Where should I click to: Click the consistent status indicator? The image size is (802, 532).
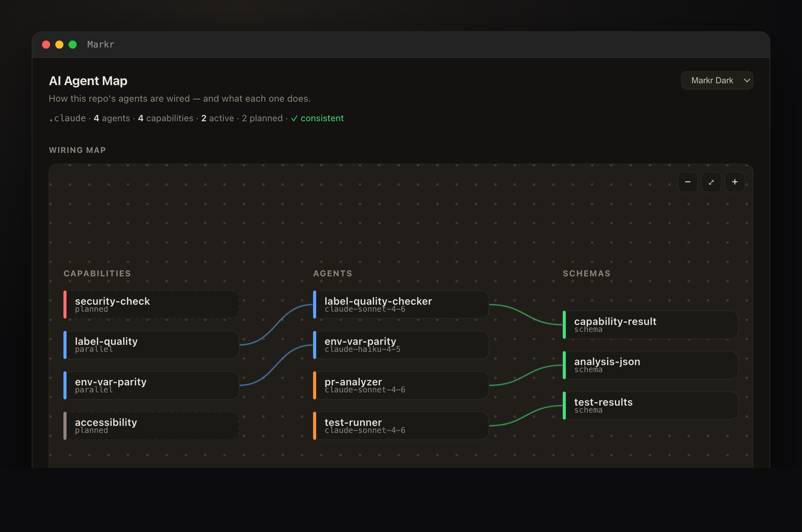317,118
